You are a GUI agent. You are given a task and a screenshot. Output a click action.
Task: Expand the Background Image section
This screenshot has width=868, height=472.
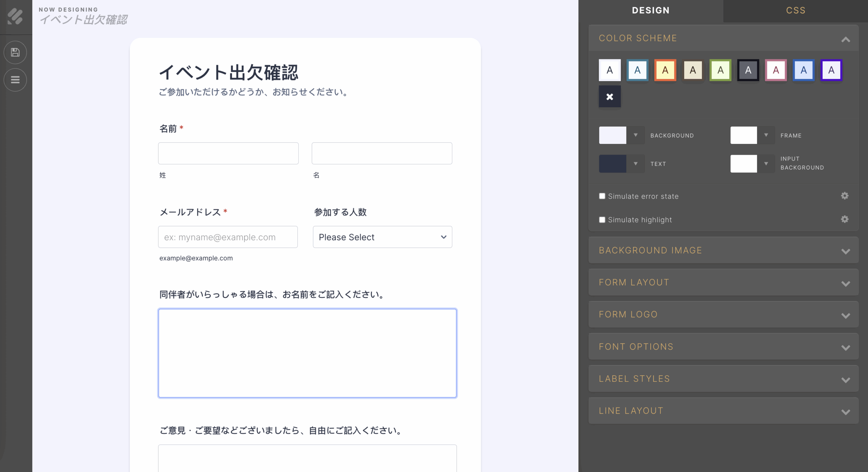(x=723, y=250)
